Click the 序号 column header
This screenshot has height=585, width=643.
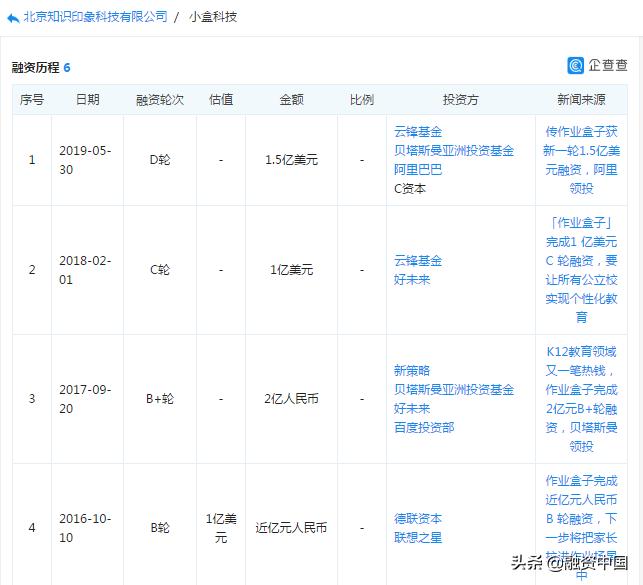tap(32, 100)
